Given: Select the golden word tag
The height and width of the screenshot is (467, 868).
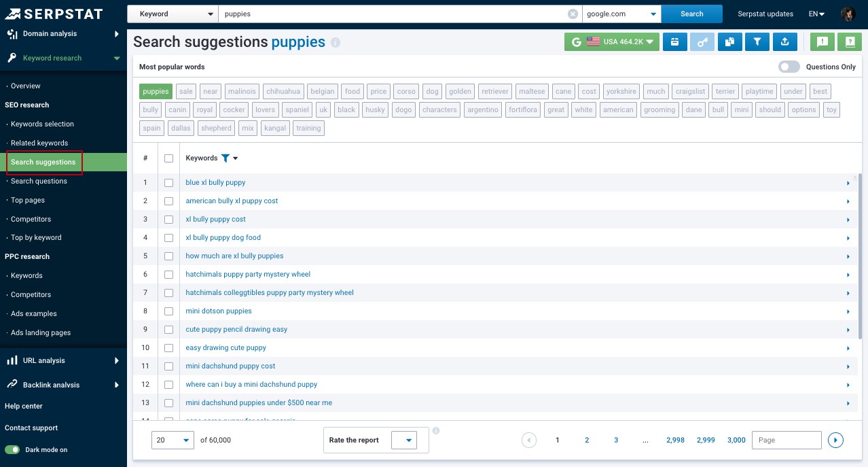Looking at the screenshot, I should (x=460, y=91).
